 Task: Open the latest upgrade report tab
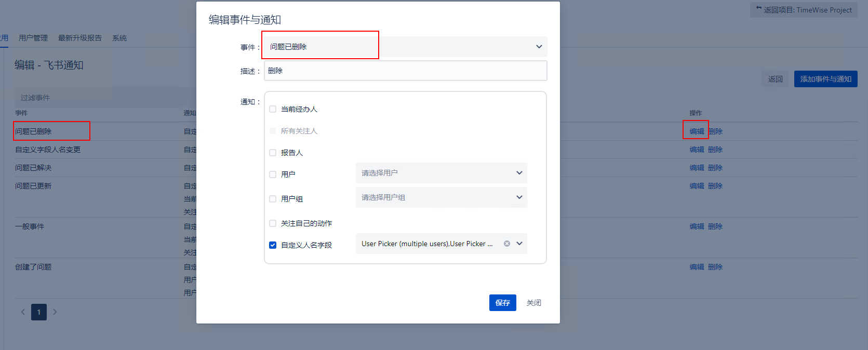(x=80, y=38)
